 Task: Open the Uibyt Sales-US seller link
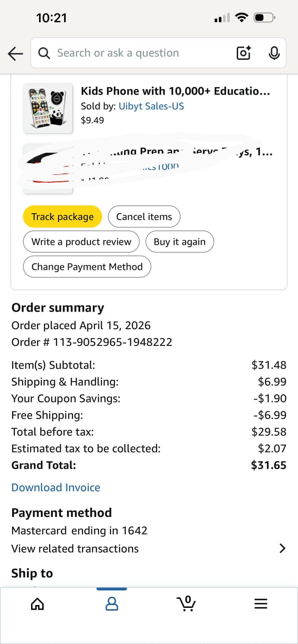tap(151, 106)
